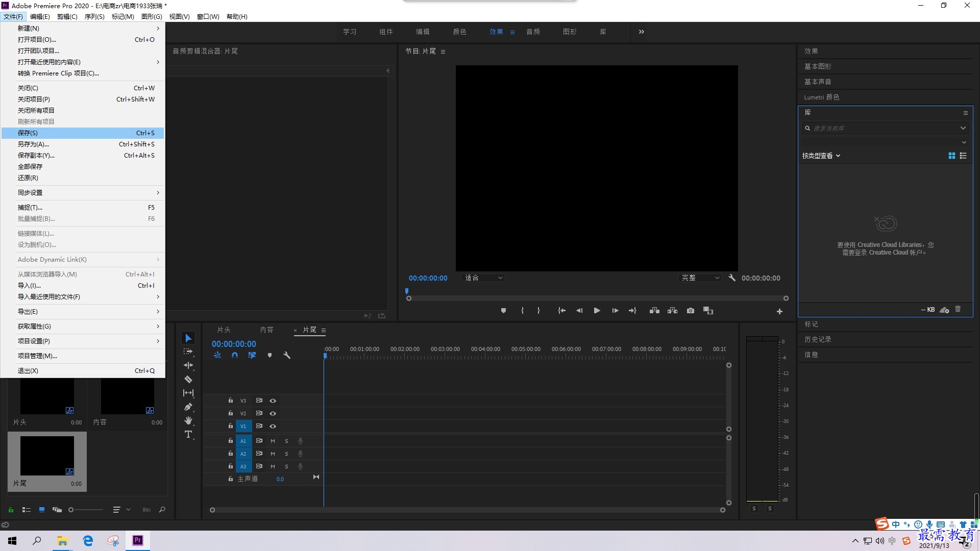
Task: Toggle V1 track output eye
Action: 273,426
